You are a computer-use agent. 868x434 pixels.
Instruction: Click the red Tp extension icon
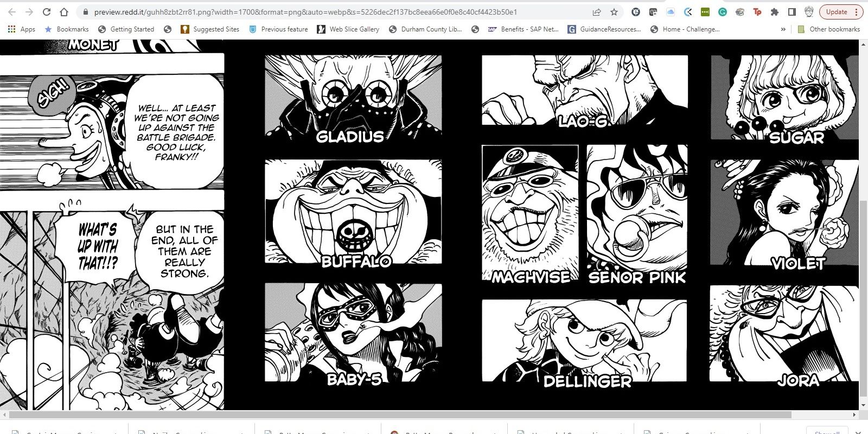[x=757, y=12]
